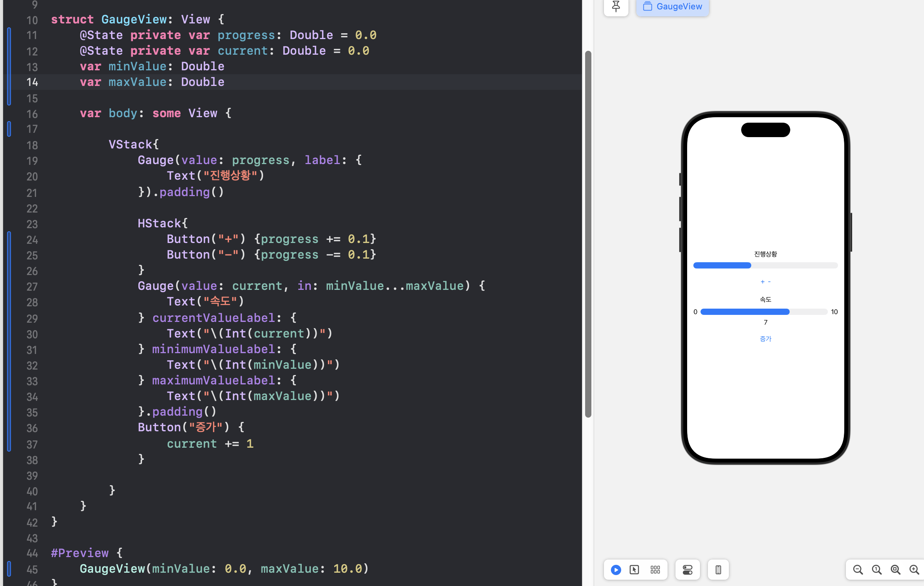
Task: Select the GaugeView preview tab
Action: [672, 7]
